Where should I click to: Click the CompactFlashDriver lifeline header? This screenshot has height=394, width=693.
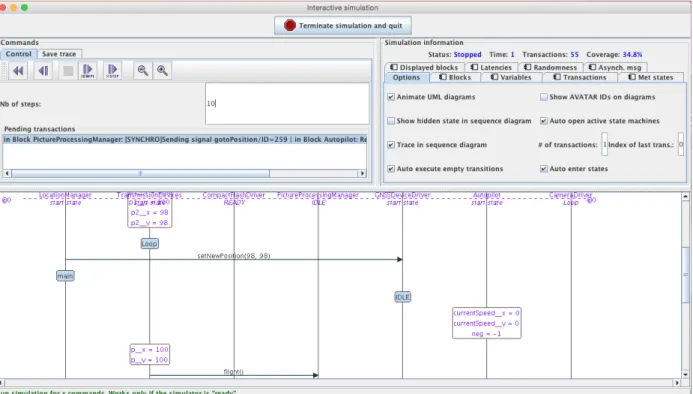point(234,195)
